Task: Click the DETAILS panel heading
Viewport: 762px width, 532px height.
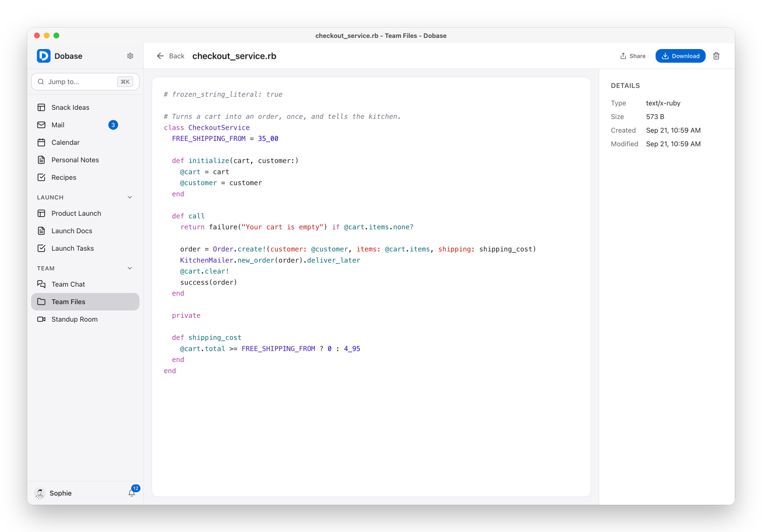Action: [625, 86]
